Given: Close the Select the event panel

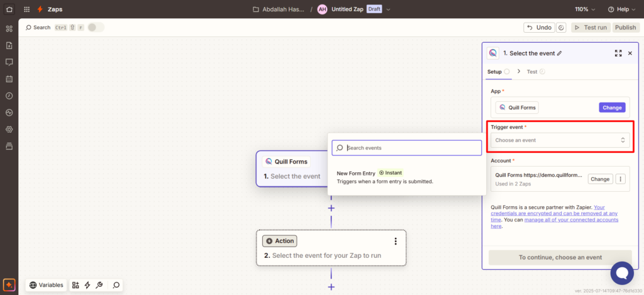Looking at the screenshot, I should (630, 53).
